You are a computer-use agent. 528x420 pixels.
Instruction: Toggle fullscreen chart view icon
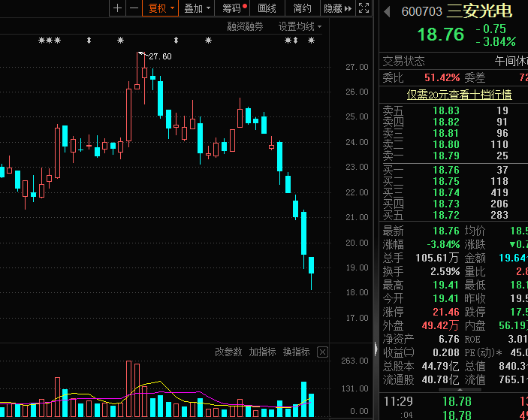coord(364,8)
